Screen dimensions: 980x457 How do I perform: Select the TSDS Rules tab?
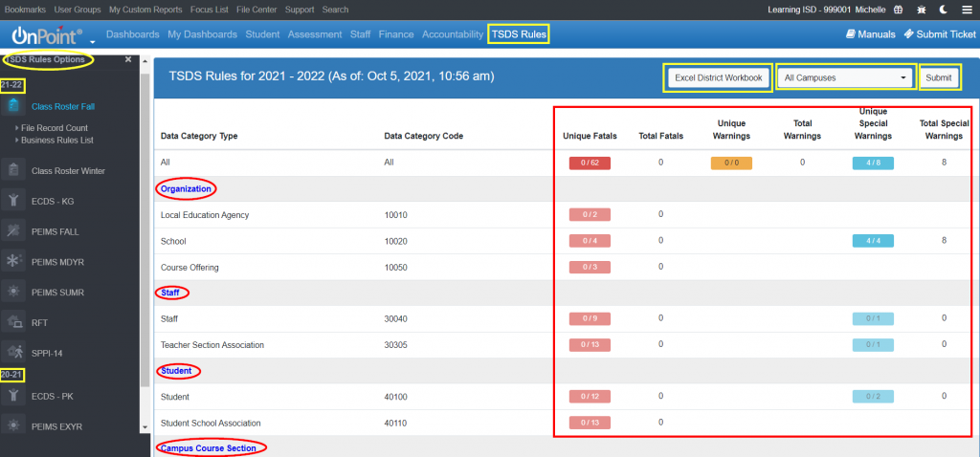pyautogui.click(x=519, y=34)
